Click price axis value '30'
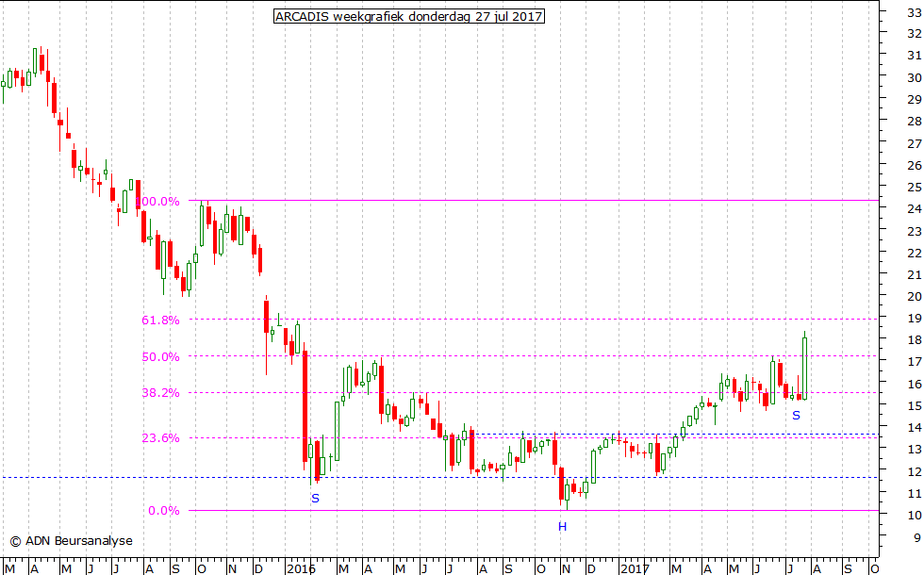Viewport: 924px width, 575px height. pyautogui.click(x=914, y=77)
